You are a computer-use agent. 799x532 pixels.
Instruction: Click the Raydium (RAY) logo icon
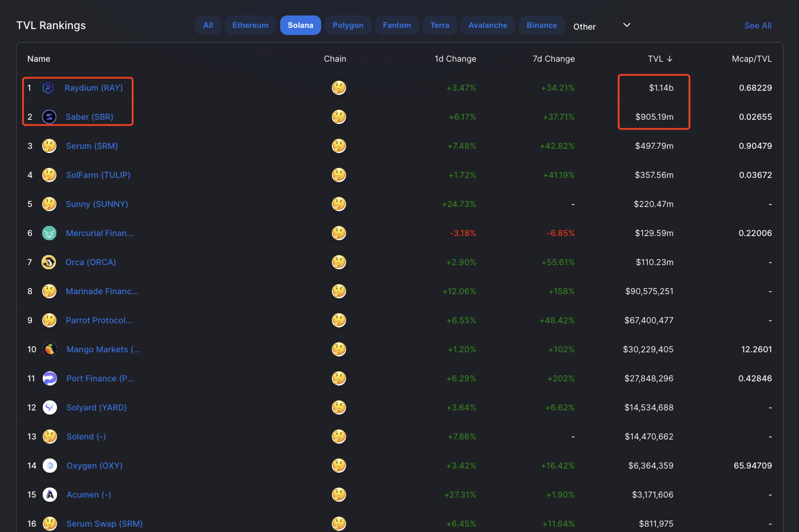48,88
